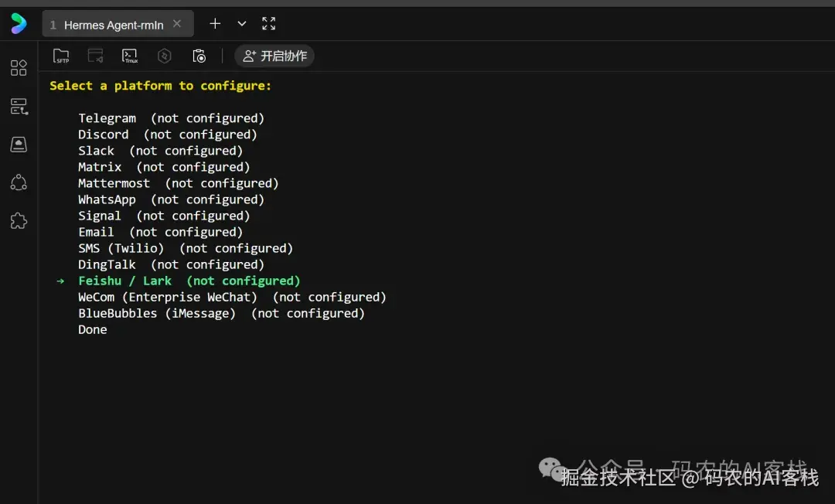Click the 开启协作 collaboration button
Screen dimensions: 835x504
point(274,56)
